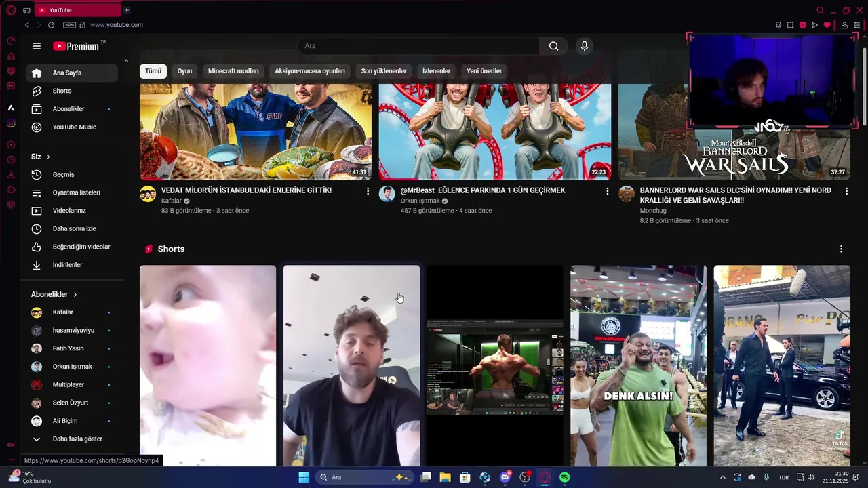The height and width of the screenshot is (488, 868).
Task: Open Daha sonra izle list
Action: point(73,228)
